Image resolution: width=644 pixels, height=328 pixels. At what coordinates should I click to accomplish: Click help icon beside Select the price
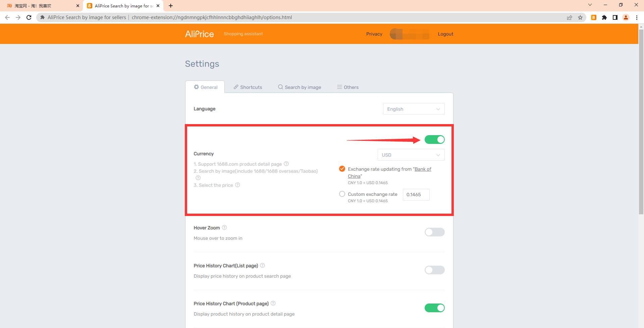(x=237, y=185)
